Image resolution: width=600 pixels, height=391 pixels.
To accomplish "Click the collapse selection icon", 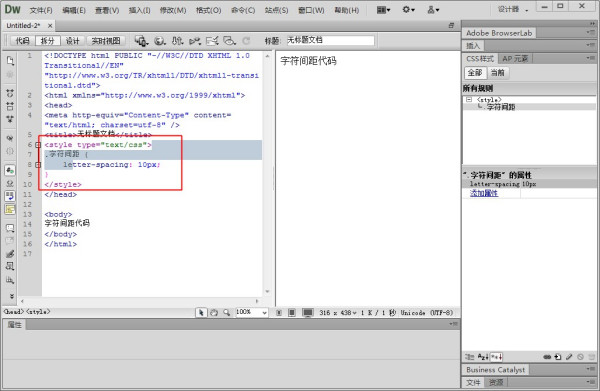I will (10, 106).
